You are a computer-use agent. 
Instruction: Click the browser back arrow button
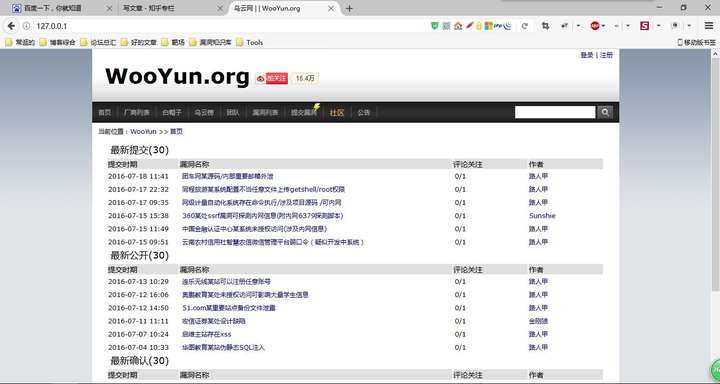[11, 26]
